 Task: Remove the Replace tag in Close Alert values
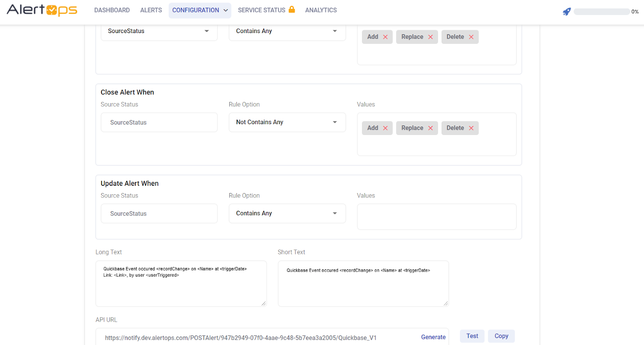[430, 128]
